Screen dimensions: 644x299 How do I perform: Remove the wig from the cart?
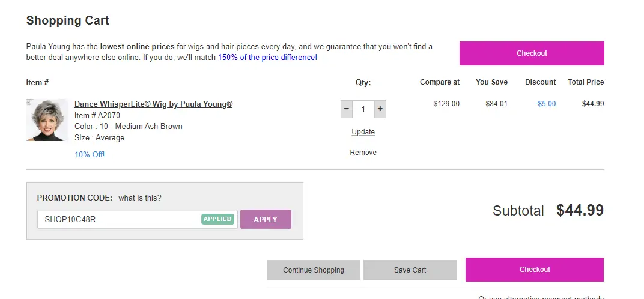pos(363,153)
